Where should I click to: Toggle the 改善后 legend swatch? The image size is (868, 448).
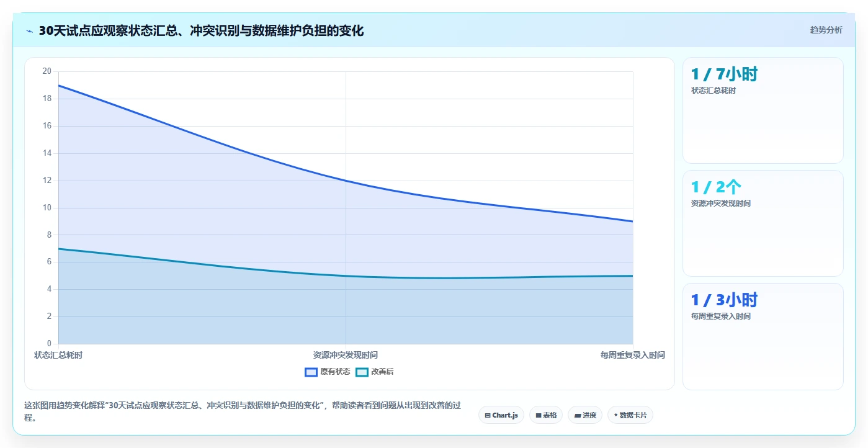click(362, 372)
